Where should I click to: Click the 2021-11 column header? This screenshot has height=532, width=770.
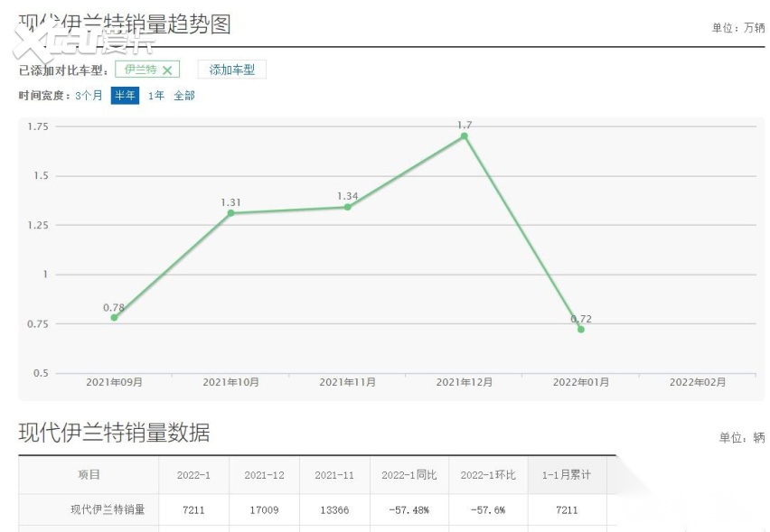[334, 475]
